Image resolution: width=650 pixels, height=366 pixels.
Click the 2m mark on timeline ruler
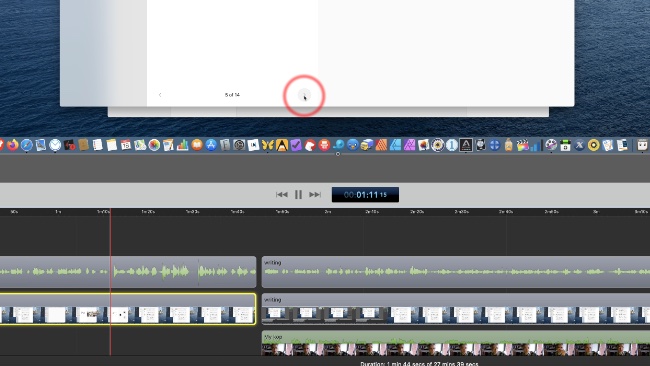[327, 212]
